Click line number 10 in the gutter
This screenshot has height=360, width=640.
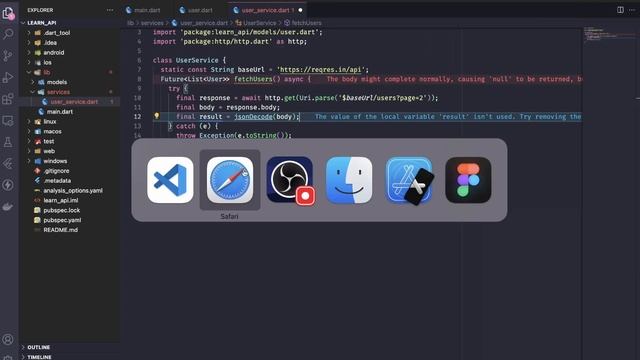[137, 98]
